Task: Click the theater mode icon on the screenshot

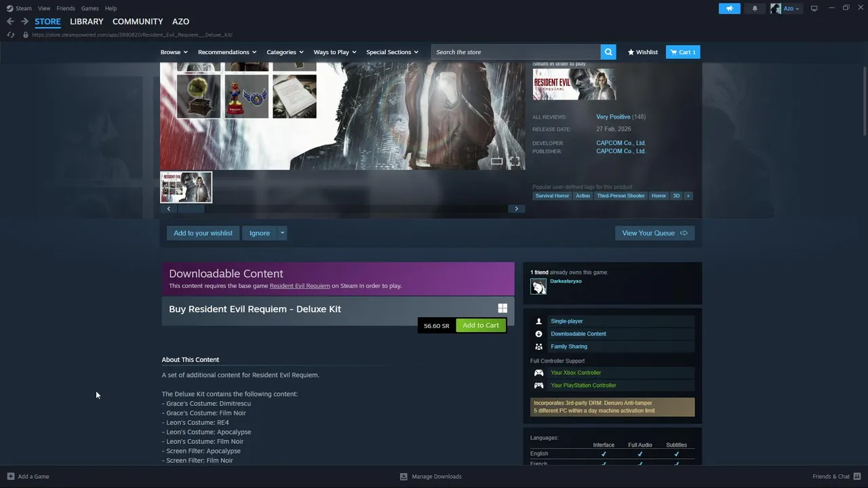Action: (497, 161)
